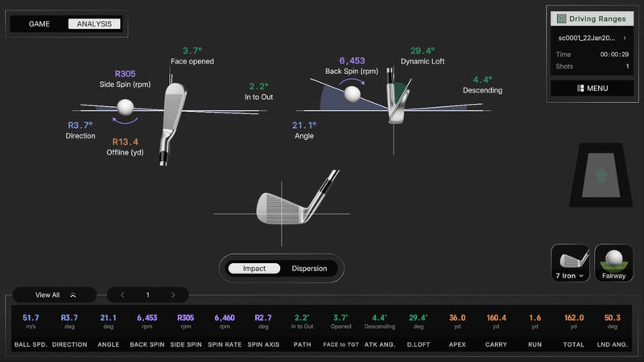Toggle view to Dispersion
Viewport: 644px width, 362px height.
point(309,269)
